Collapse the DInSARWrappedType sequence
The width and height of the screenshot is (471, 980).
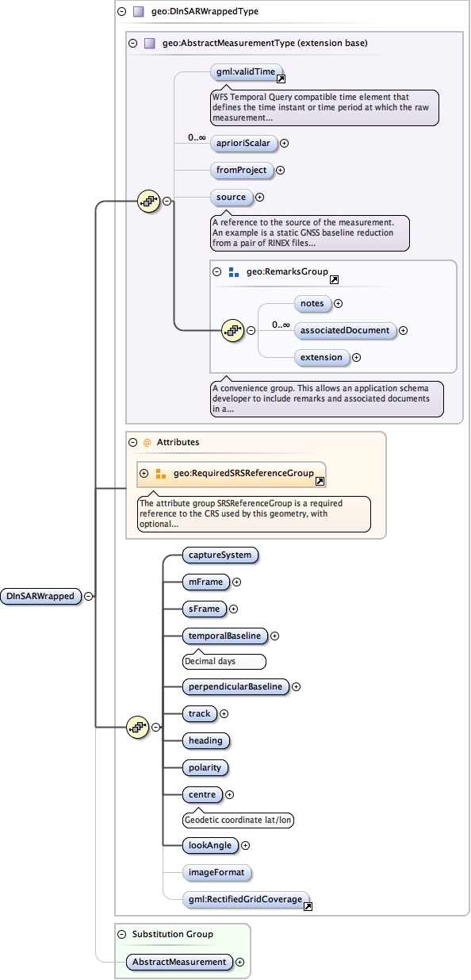(x=155, y=727)
